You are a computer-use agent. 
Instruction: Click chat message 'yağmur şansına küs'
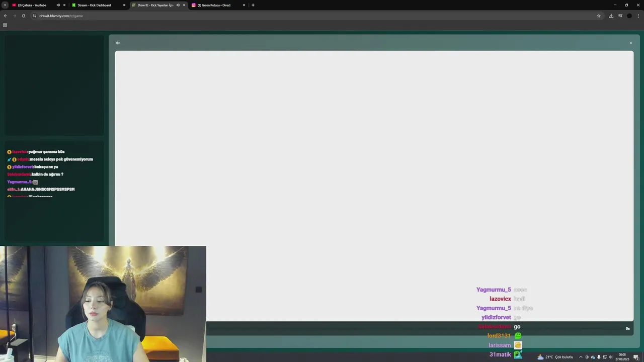(46, 152)
